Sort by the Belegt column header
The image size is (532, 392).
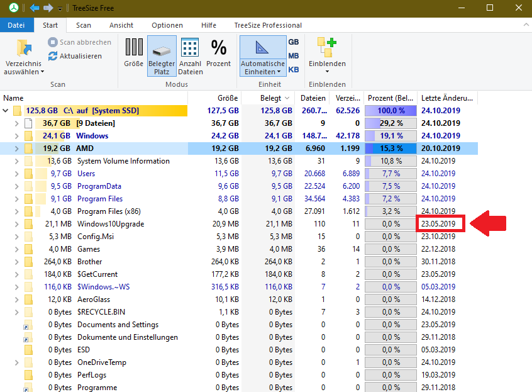pos(268,98)
